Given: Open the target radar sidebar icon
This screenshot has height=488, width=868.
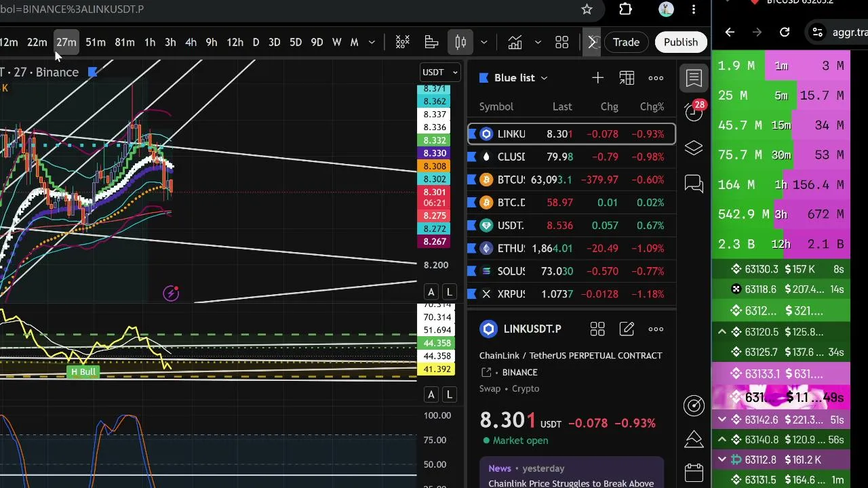Looking at the screenshot, I should point(694,405).
